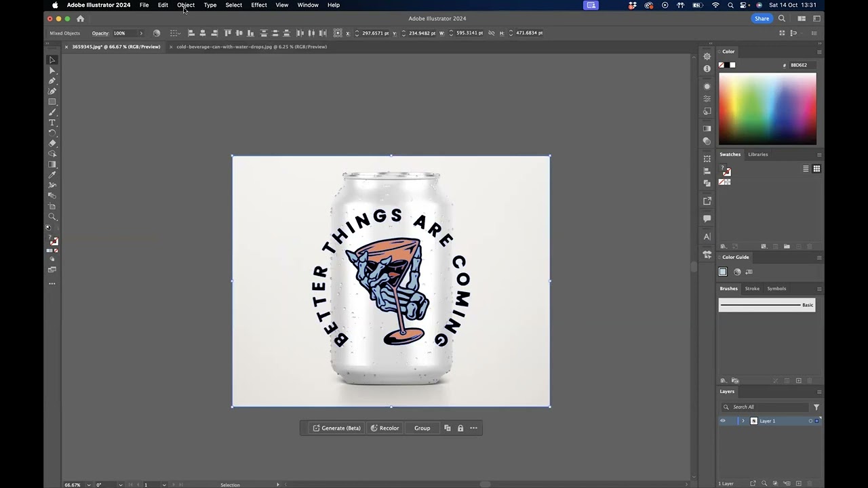Open Layers panel options menu
This screenshot has height=488, width=868.
click(x=819, y=392)
